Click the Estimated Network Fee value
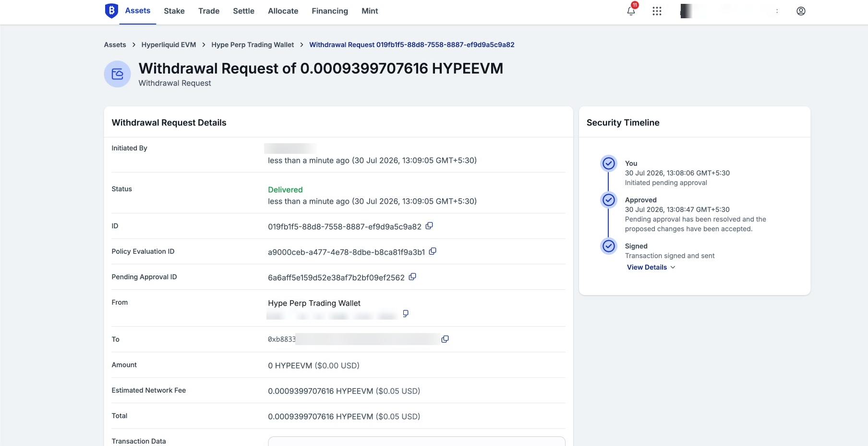 coord(344,391)
